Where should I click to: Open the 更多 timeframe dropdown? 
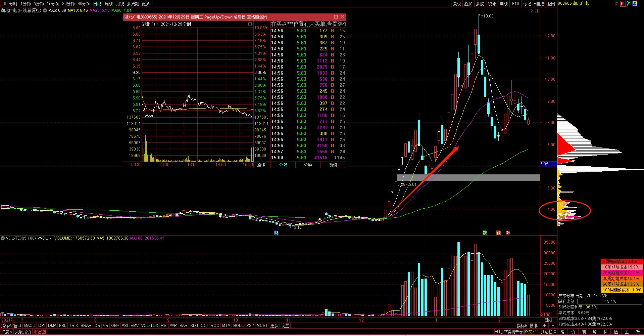coord(147,4)
